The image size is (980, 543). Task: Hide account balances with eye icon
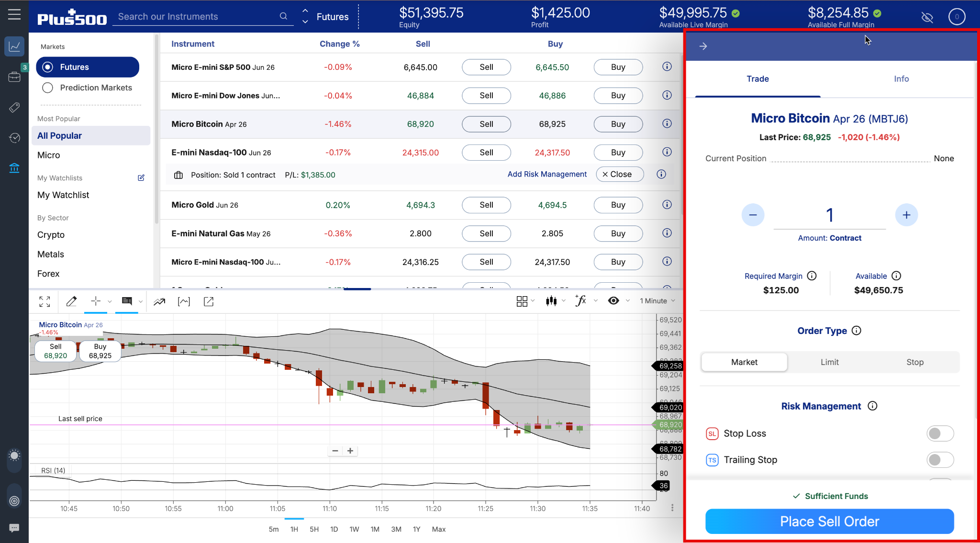click(x=927, y=18)
